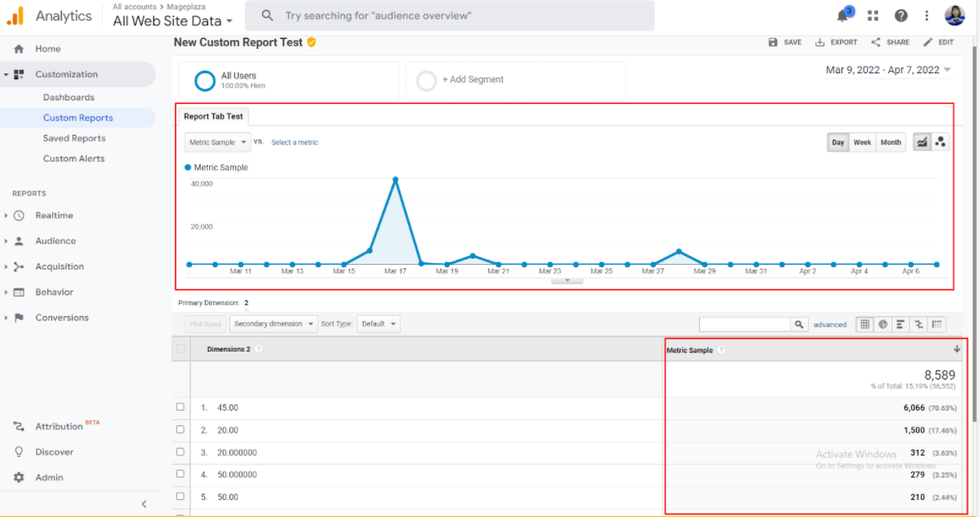Select the pivot table view icon

(x=937, y=324)
